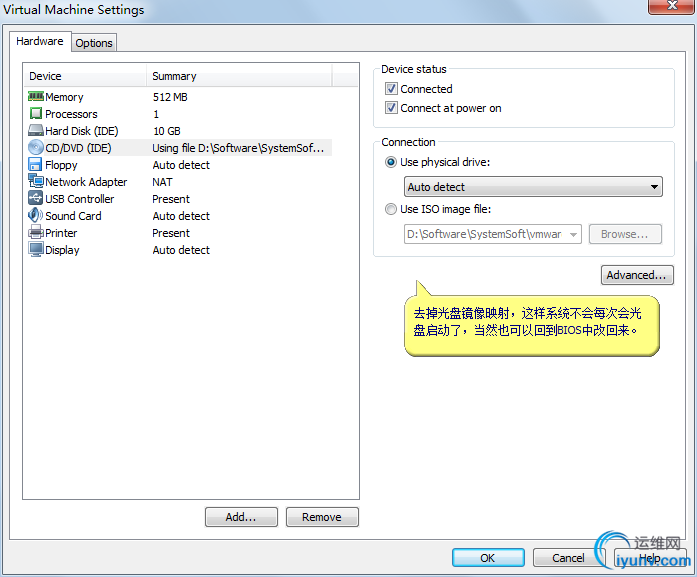Select the 'Using file D:\Software' summary text
Image resolution: width=697 pixels, height=577 pixels.
click(x=238, y=148)
